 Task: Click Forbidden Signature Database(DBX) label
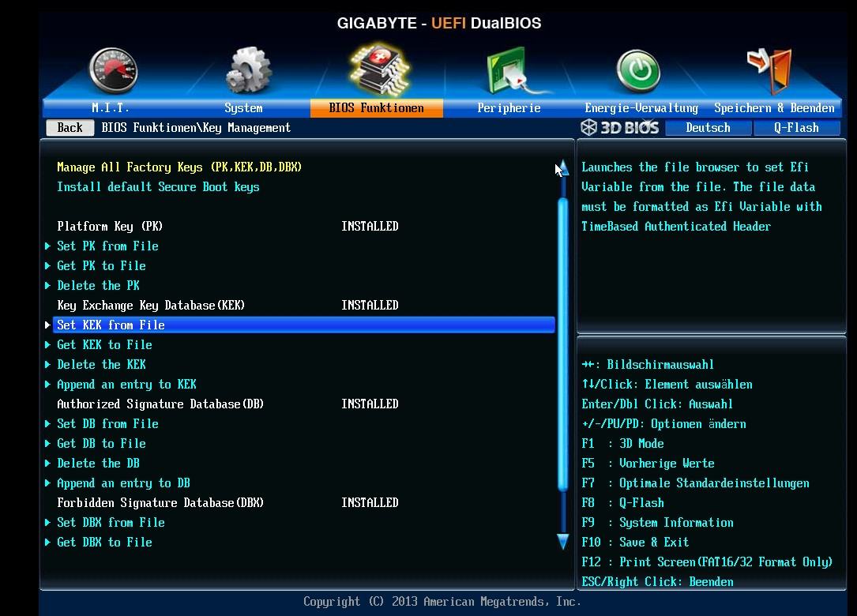[x=160, y=503]
